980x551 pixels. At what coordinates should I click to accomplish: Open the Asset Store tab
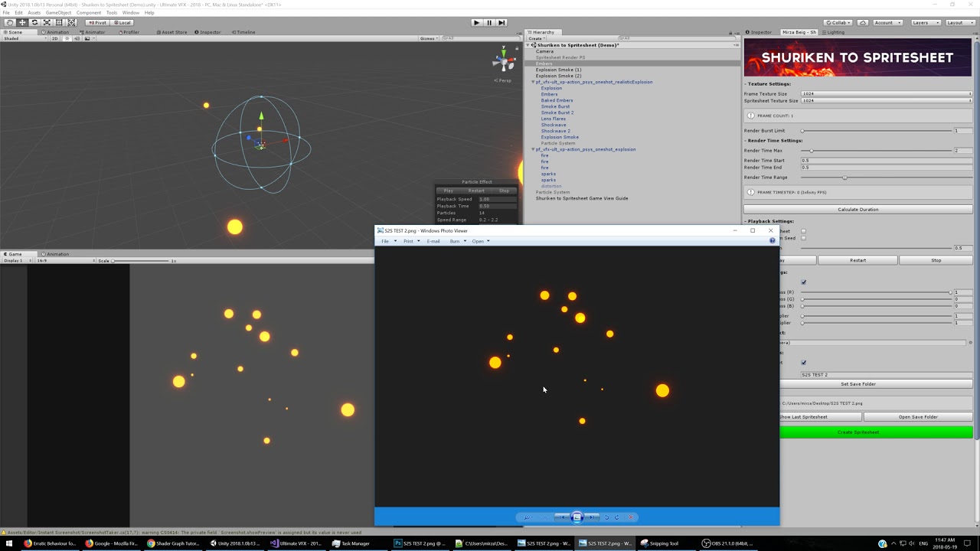172,32
